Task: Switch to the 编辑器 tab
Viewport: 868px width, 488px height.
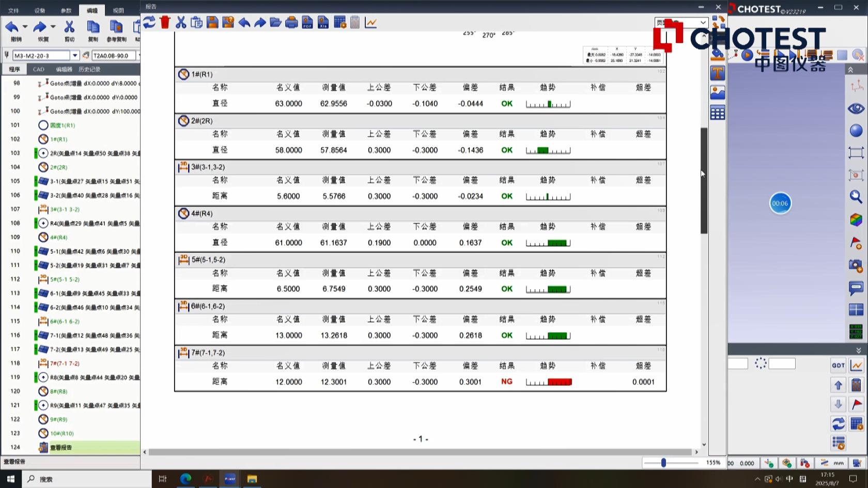Action: (64, 69)
